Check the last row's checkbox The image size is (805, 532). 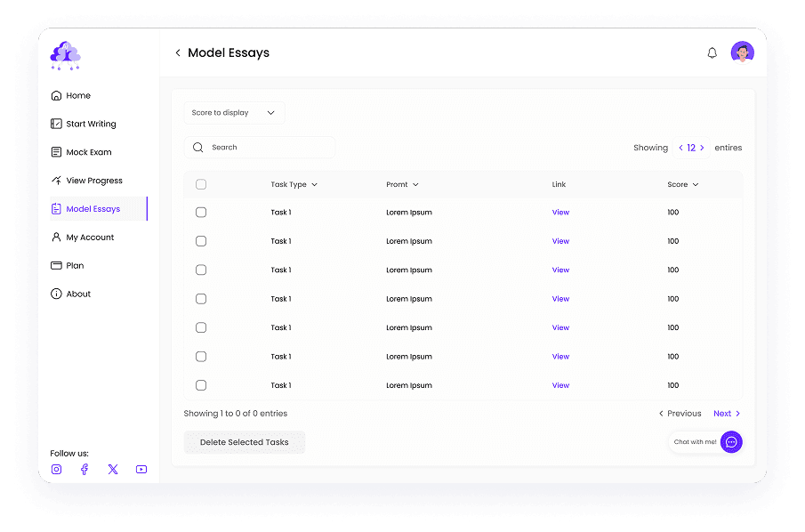tap(201, 385)
